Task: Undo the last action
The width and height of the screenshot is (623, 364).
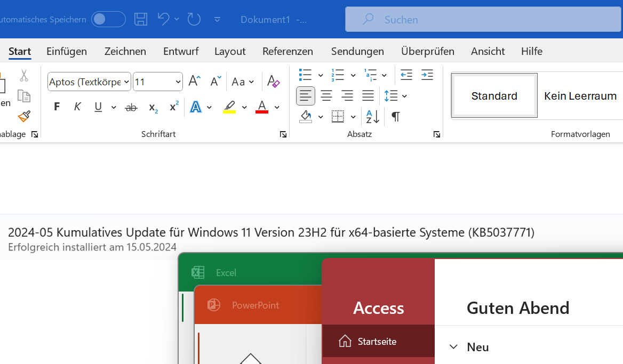Action: 163,19
